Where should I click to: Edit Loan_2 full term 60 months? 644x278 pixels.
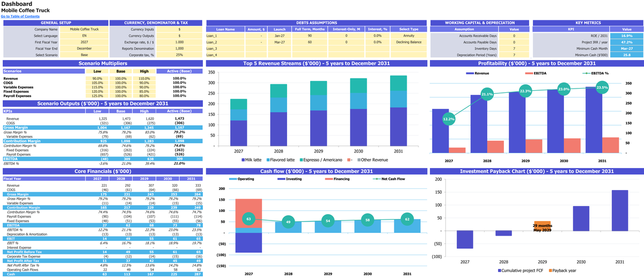(310, 42)
